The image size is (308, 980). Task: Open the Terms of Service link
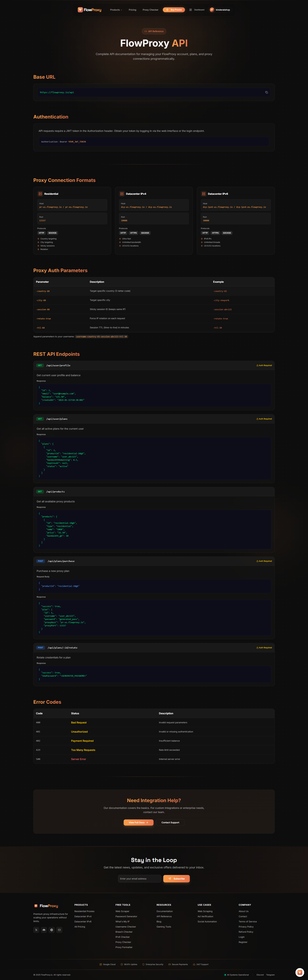(x=248, y=921)
